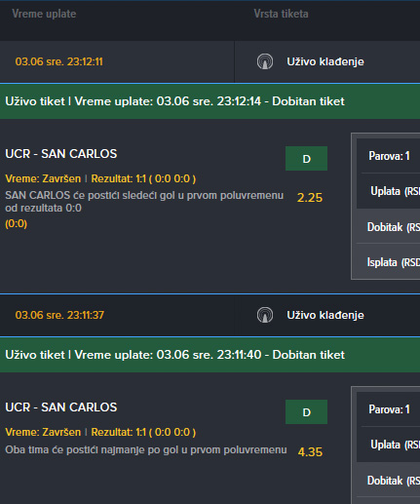
Task: Click odds value 4.35
Action: pos(310,452)
